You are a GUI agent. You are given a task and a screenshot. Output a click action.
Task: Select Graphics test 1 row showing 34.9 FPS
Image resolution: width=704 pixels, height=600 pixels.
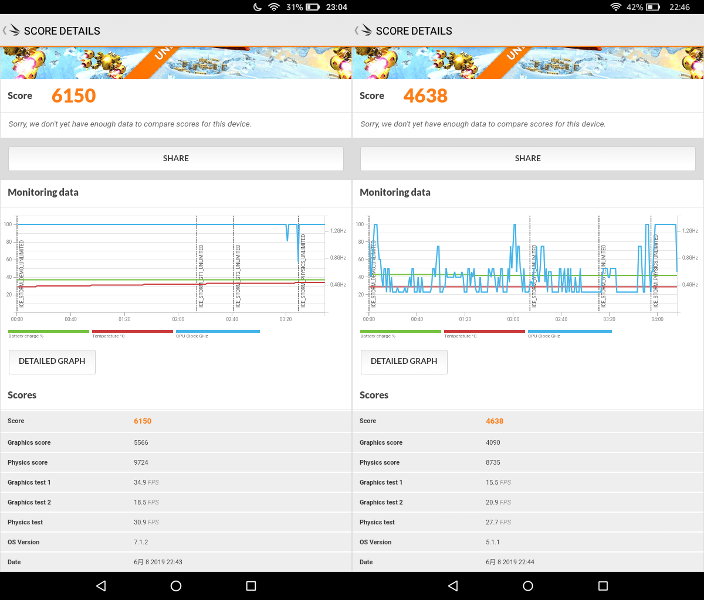tap(176, 482)
